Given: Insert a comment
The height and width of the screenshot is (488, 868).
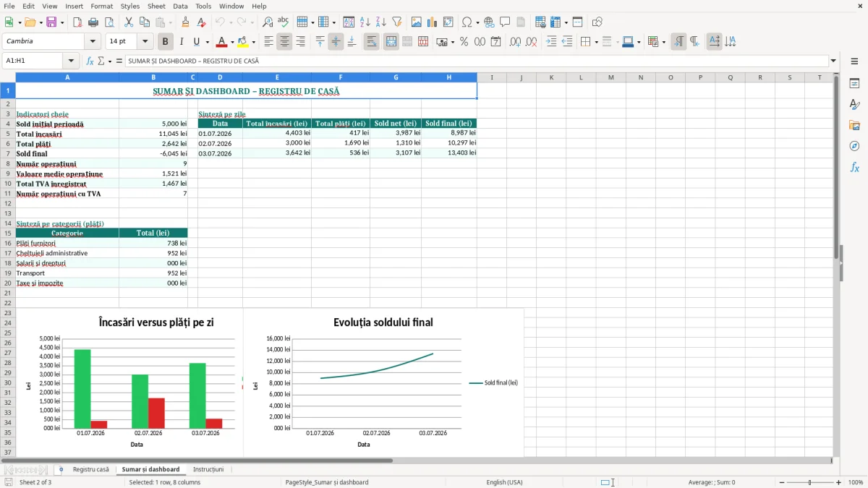Looking at the screenshot, I should click(x=505, y=22).
